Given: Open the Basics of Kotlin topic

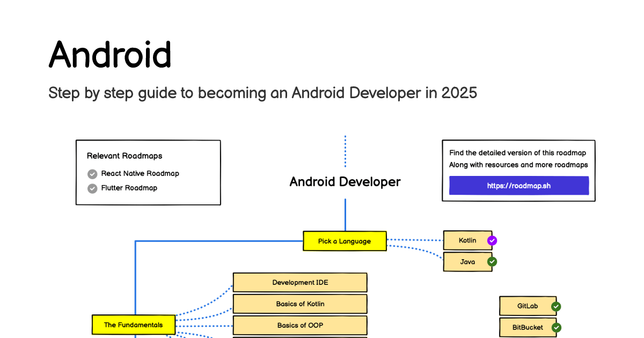Looking at the screenshot, I should click(x=300, y=304).
